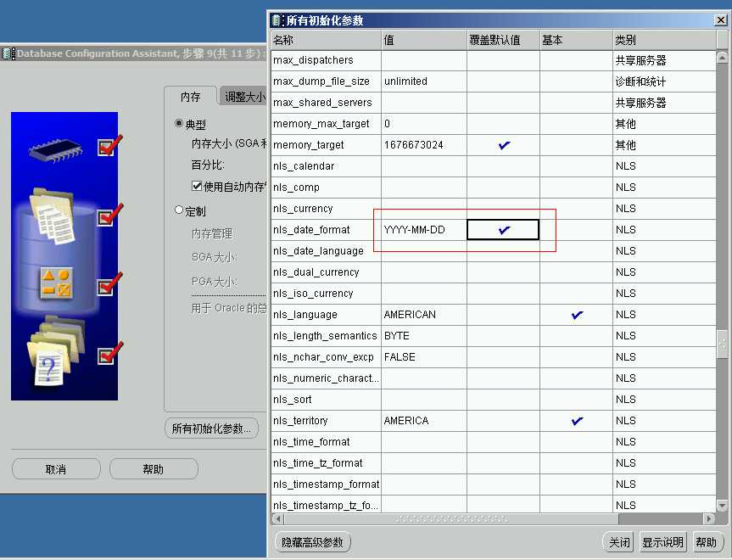The image size is (732, 560).
Task: Click horizontal scrollbar left arrow
Action: click(278, 518)
